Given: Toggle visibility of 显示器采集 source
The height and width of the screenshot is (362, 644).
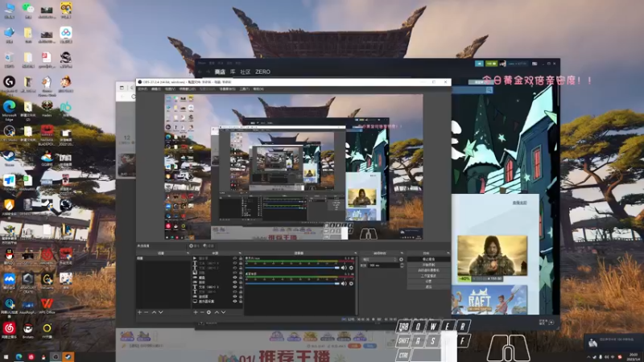Looking at the screenshot, I should [235, 301].
